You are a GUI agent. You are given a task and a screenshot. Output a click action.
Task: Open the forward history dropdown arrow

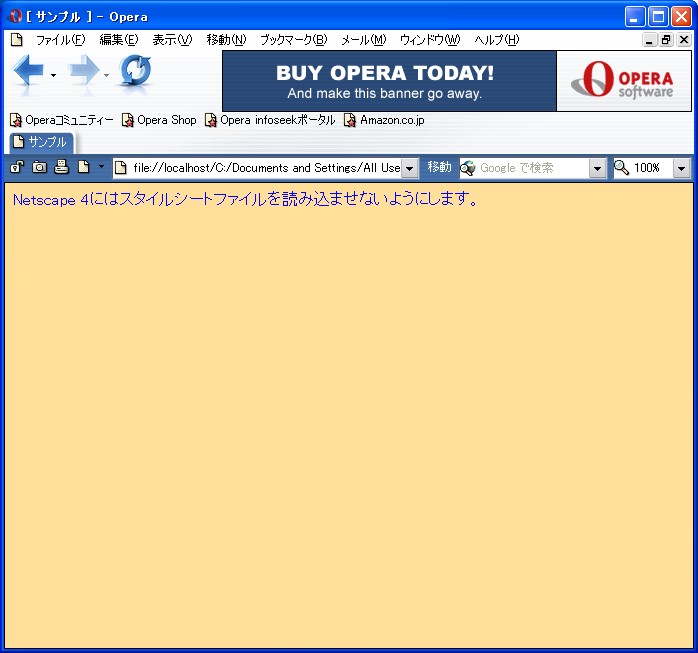click(106, 75)
